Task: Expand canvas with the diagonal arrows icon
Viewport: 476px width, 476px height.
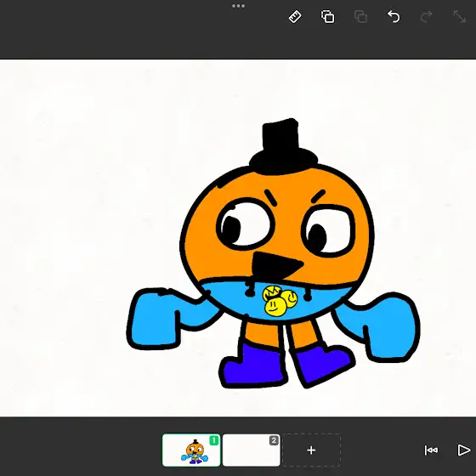Action: [459, 17]
